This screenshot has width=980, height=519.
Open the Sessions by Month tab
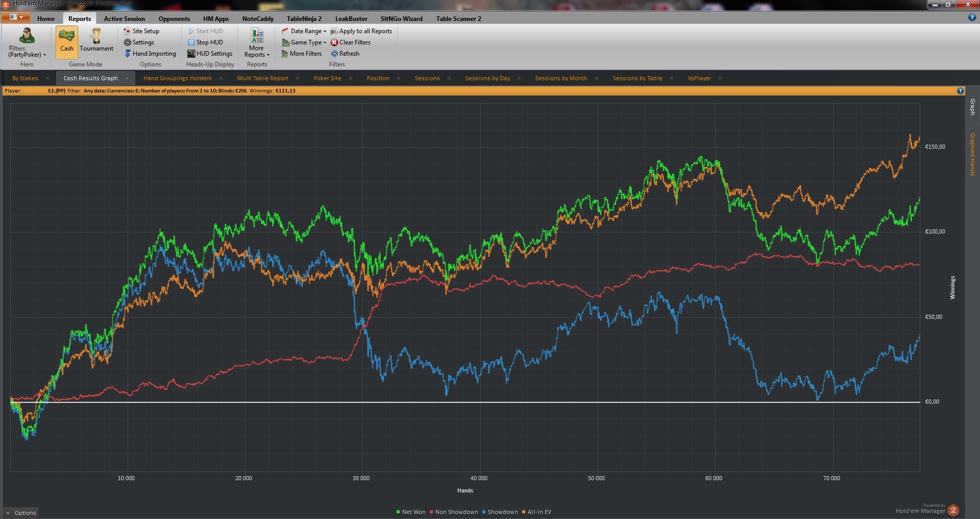pyautogui.click(x=561, y=78)
